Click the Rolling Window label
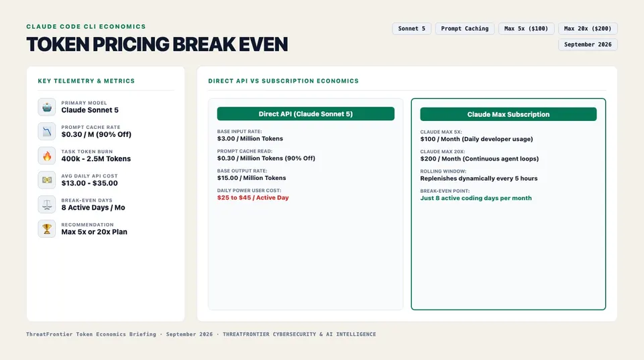644x360 pixels. tap(443, 171)
